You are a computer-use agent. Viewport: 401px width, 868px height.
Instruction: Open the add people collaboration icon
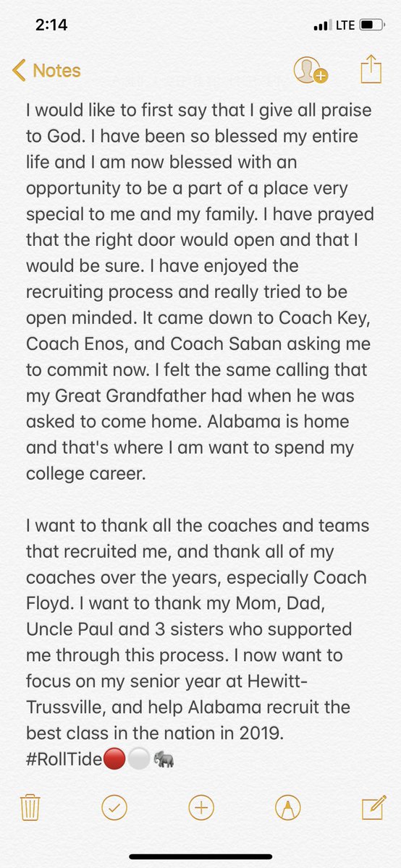(x=311, y=70)
